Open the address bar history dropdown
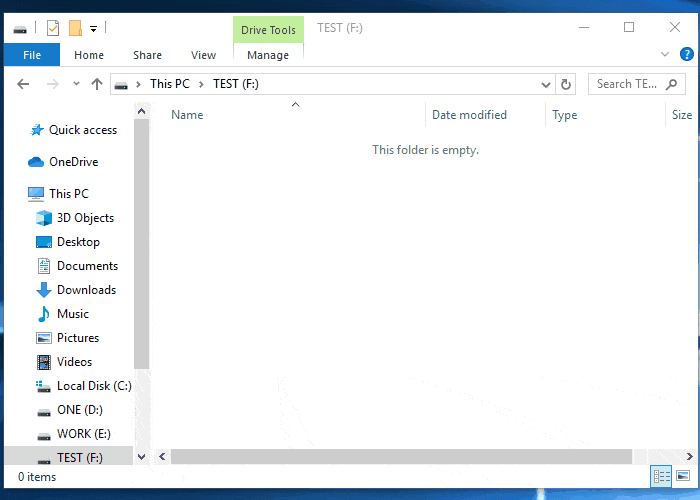The image size is (700, 500). pyautogui.click(x=545, y=85)
